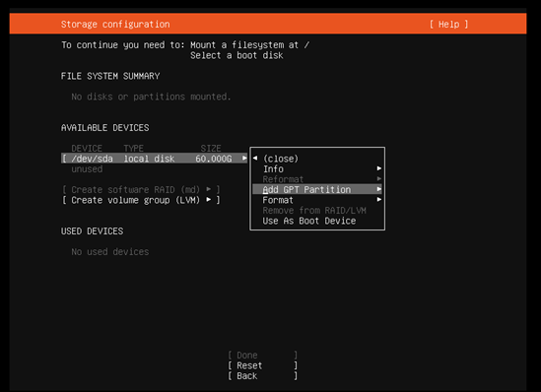541x392 pixels.
Task: Click the 'FILE SYSTEM SUMMARY' heading
Action: tap(110, 76)
